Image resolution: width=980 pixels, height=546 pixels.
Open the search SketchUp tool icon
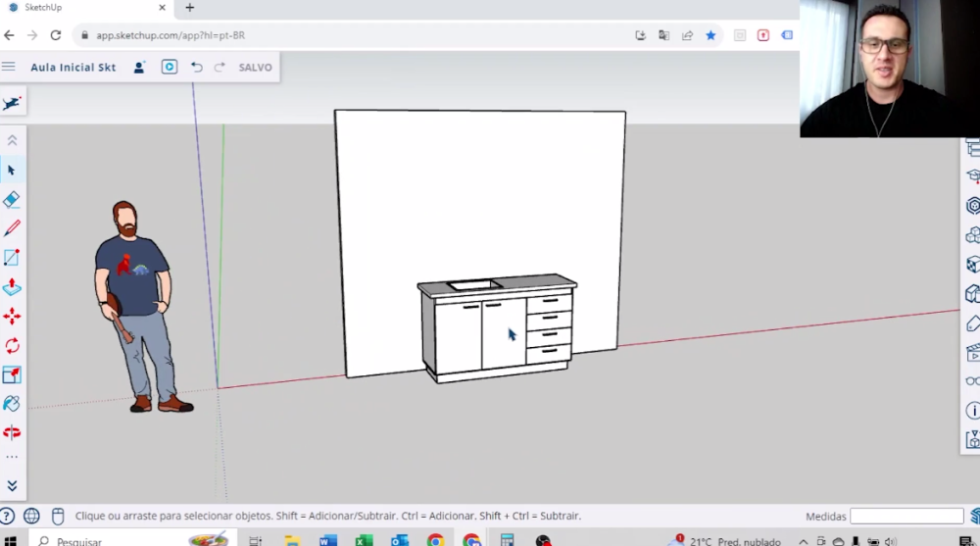pos(11,103)
